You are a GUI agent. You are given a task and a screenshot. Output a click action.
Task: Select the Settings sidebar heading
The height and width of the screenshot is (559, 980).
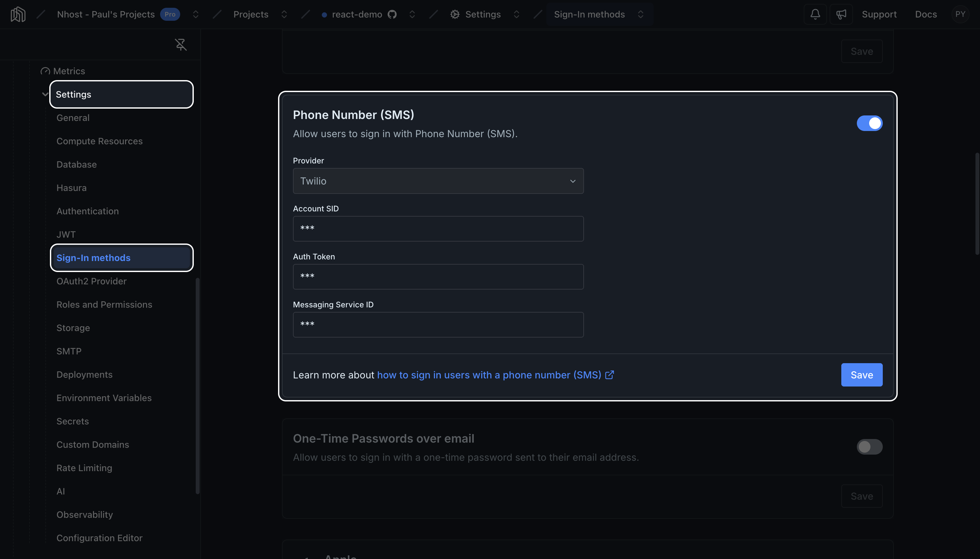121,94
